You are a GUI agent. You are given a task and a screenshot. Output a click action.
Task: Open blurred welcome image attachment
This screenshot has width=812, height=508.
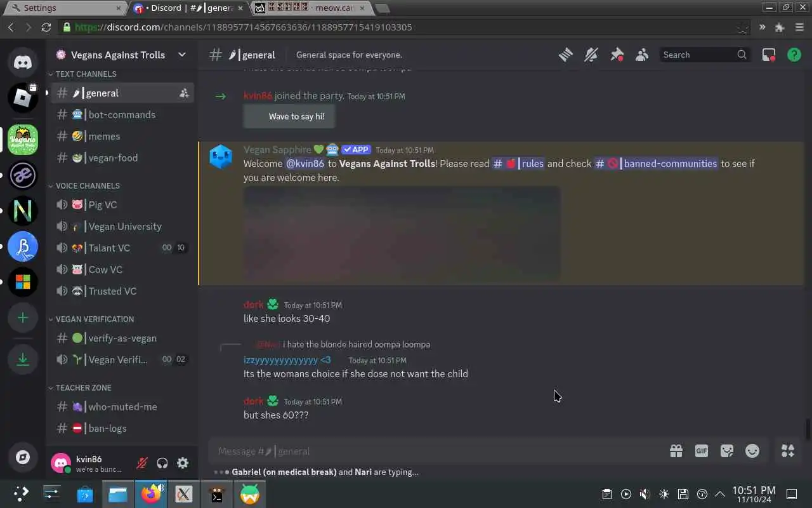[x=402, y=234]
